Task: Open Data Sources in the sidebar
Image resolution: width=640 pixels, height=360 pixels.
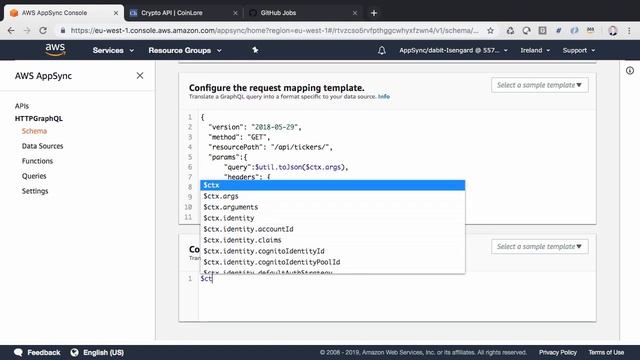Action: tap(42, 146)
